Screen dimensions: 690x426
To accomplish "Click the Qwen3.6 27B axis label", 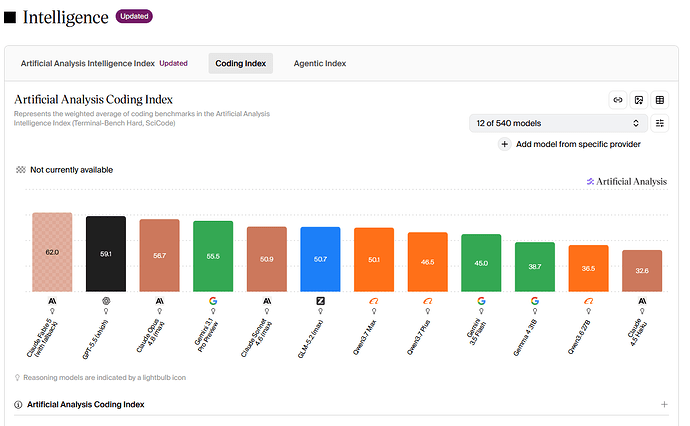I will point(579,338).
